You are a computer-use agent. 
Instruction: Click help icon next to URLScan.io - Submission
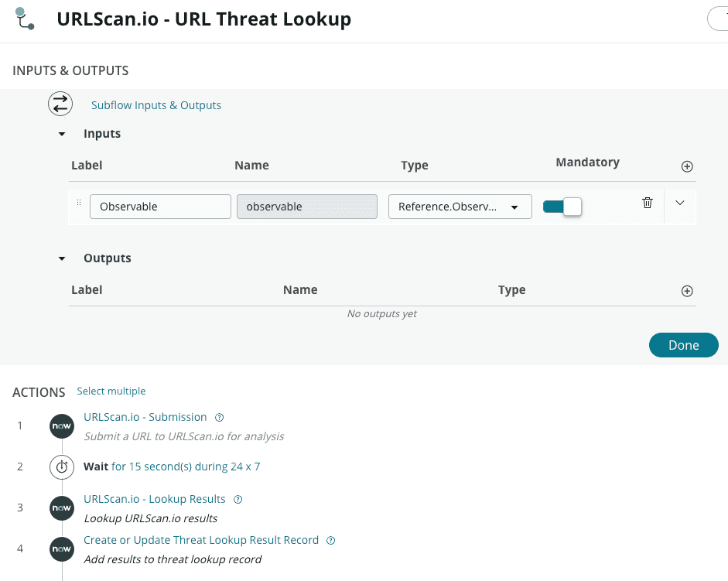pyautogui.click(x=220, y=418)
